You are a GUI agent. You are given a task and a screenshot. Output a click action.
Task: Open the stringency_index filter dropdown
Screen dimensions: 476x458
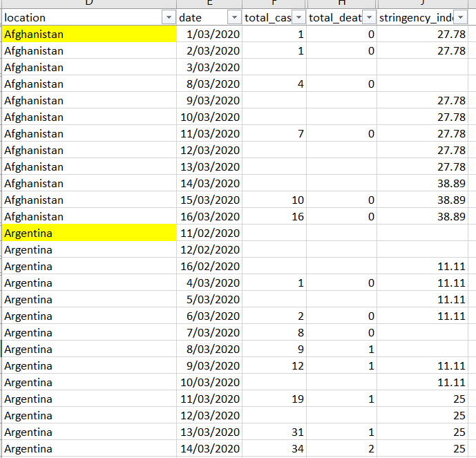[461, 17]
